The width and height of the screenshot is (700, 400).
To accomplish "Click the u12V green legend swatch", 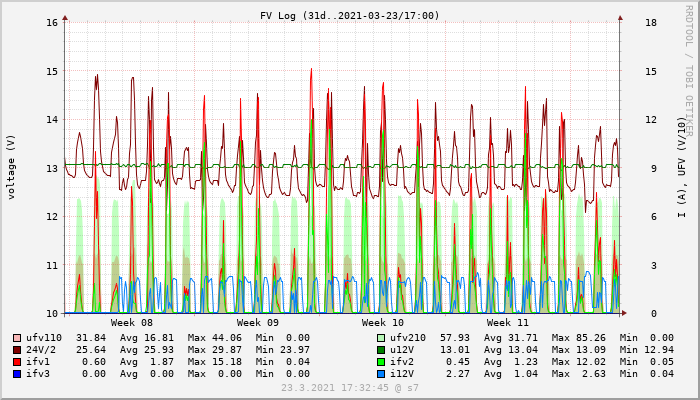I will 381,350.
